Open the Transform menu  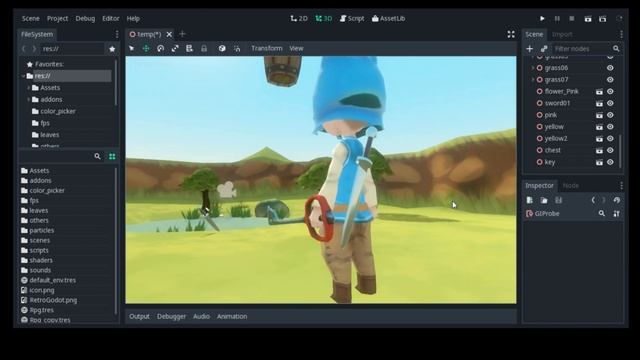[267, 48]
